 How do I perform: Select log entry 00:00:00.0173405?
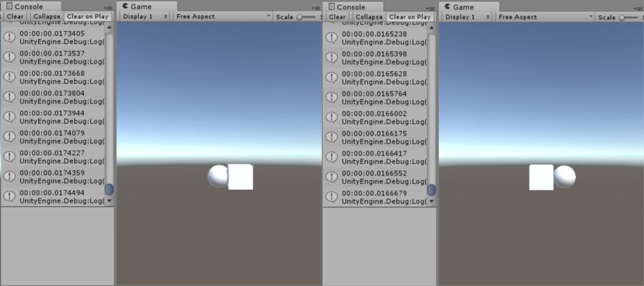click(x=53, y=37)
